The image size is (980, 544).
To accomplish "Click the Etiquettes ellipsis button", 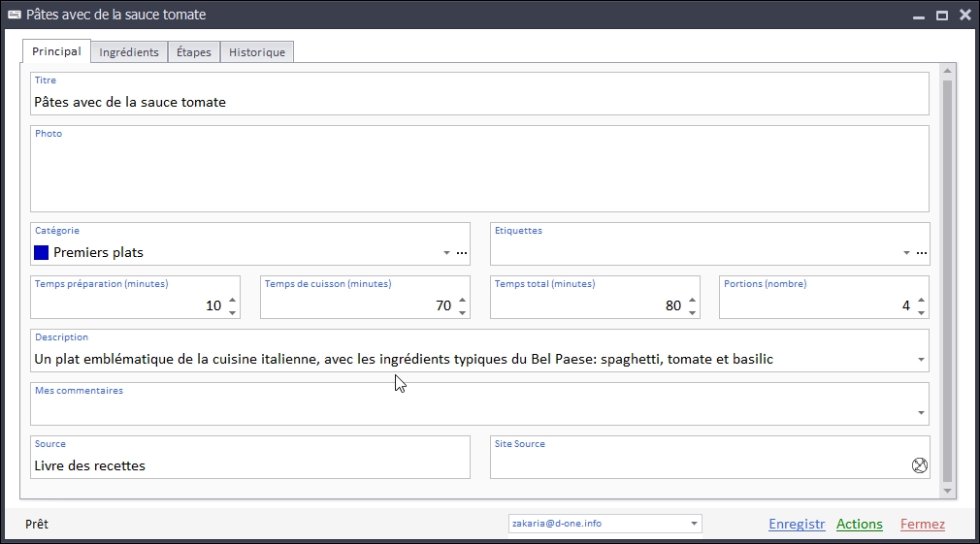I will click(x=922, y=253).
